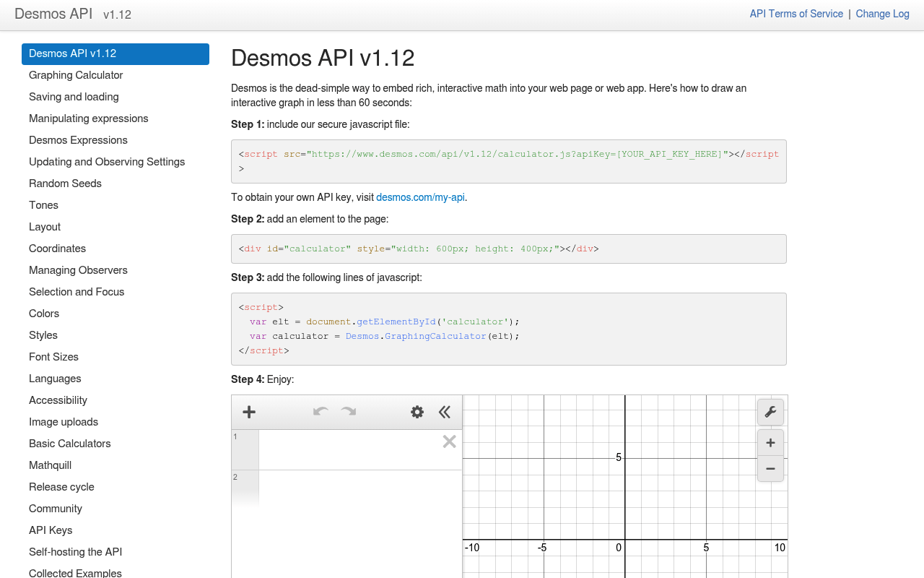Open Manipulating expressions section
Viewport: 924px width, 578px height.
point(115,118)
